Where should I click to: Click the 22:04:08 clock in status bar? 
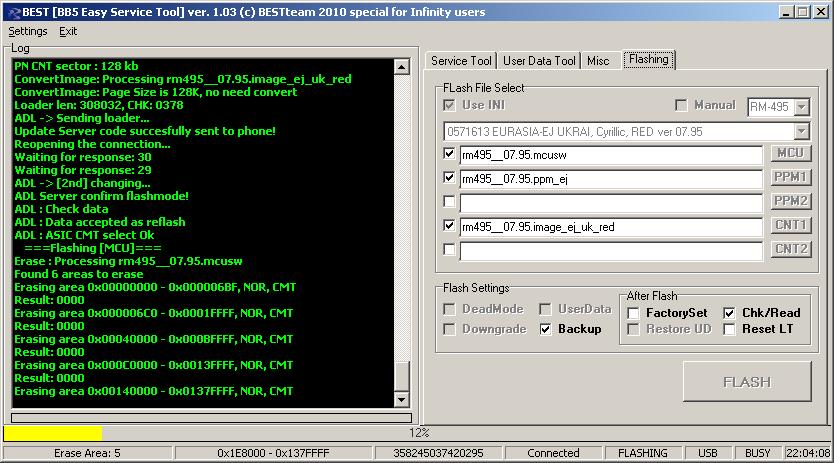pyautogui.click(x=808, y=453)
